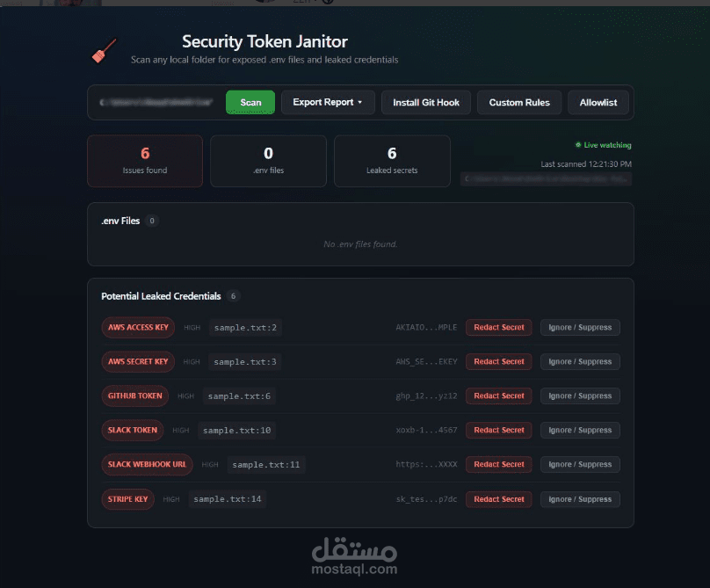710x588 pixels.
Task: Click the SLACK TOKEN tag
Action: click(x=133, y=430)
